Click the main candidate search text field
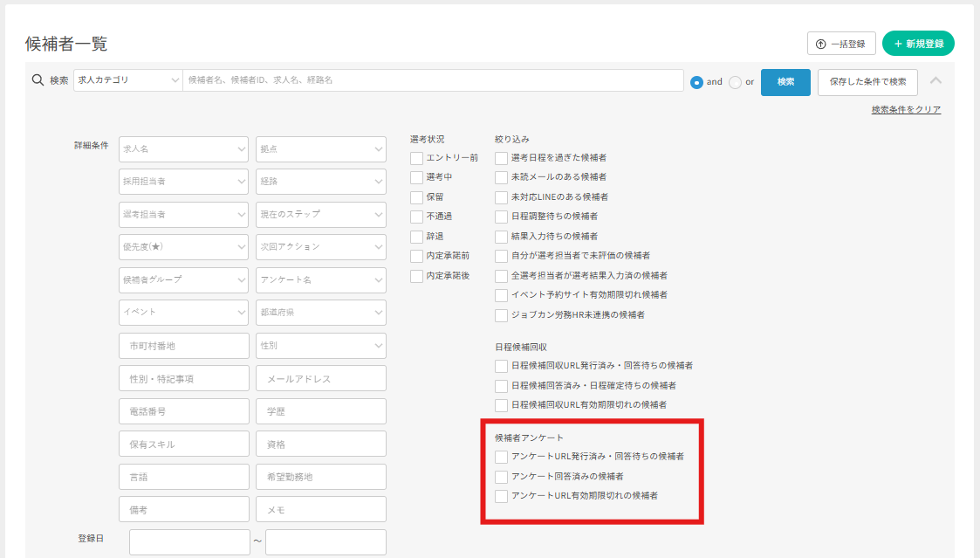 point(433,80)
